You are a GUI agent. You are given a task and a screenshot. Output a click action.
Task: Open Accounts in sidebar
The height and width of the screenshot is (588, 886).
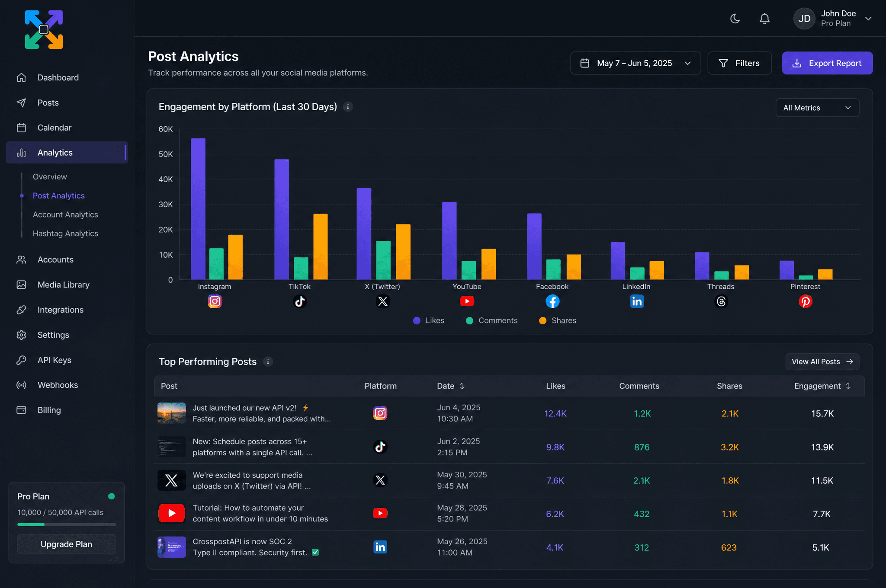coord(67,259)
